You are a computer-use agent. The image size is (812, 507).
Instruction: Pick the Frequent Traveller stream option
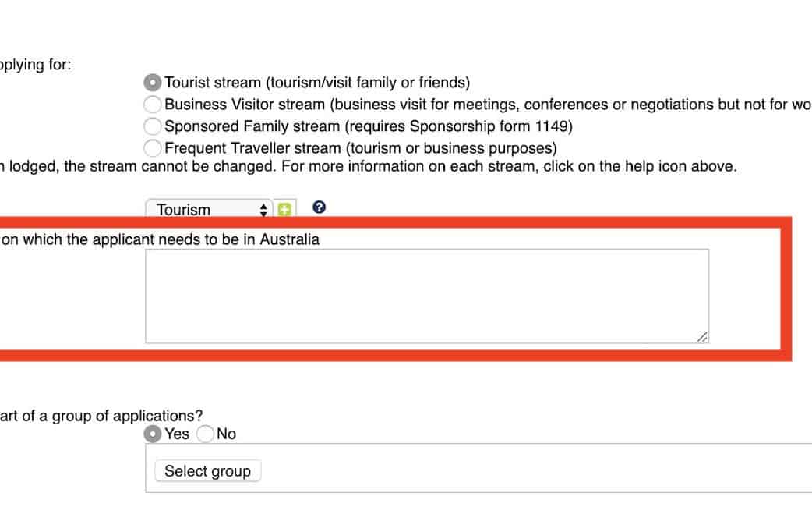[154, 147]
